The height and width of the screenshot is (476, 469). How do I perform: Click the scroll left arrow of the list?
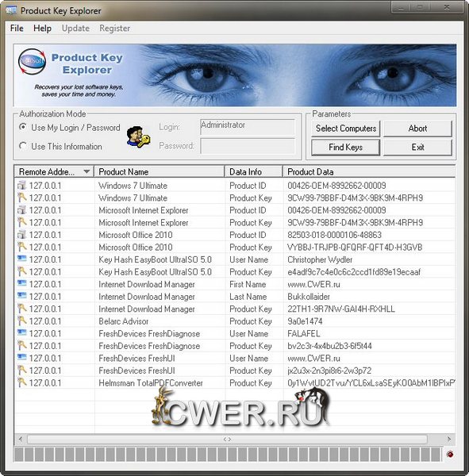(21, 440)
